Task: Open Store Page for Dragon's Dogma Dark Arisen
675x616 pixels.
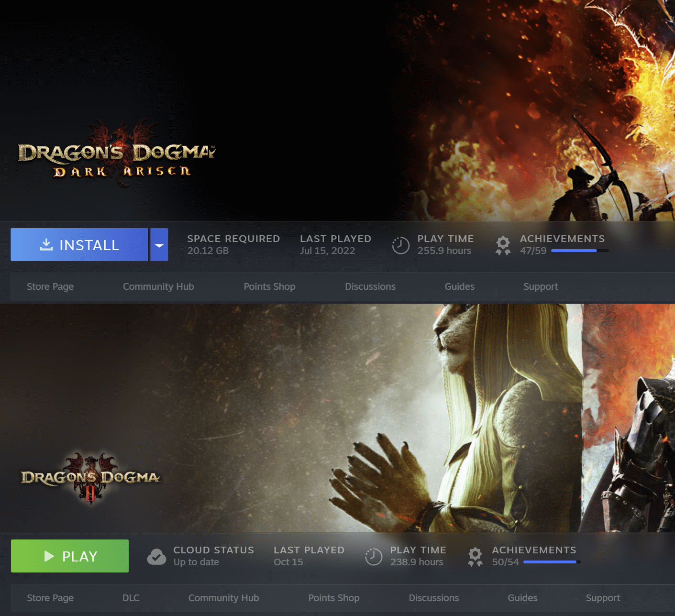Action: pos(50,286)
